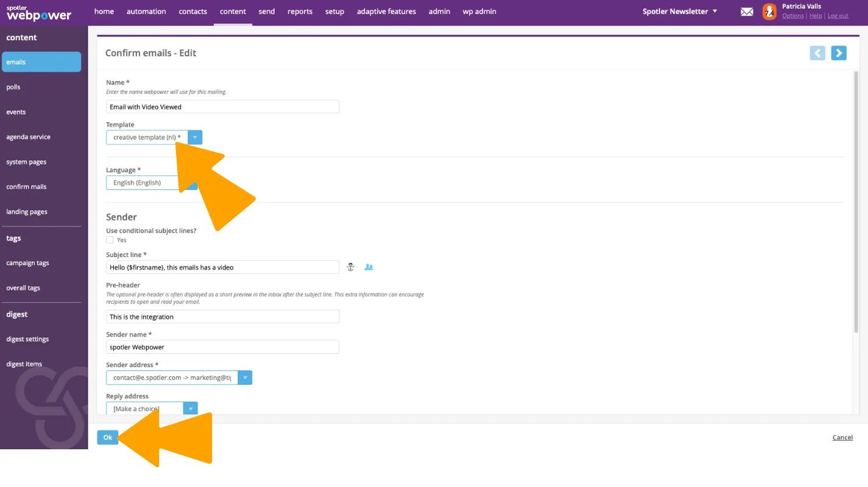
Task: Click the Sender name input field
Action: (x=222, y=347)
